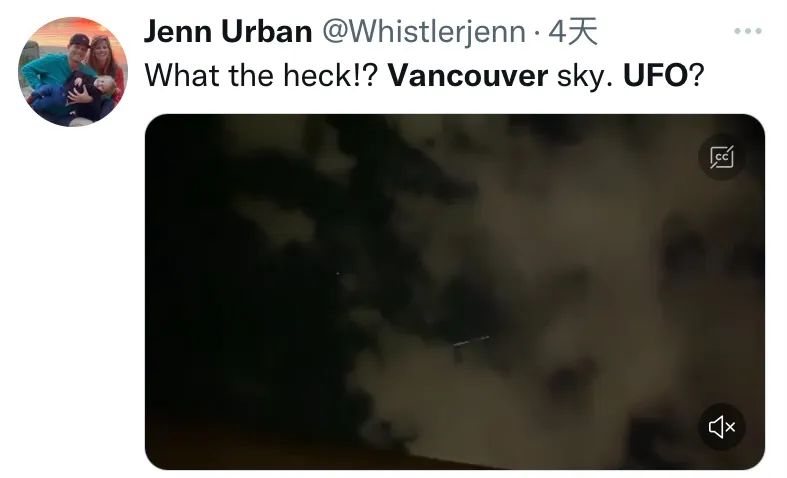
Task: Open the three-dot more options menu
Action: click(748, 31)
